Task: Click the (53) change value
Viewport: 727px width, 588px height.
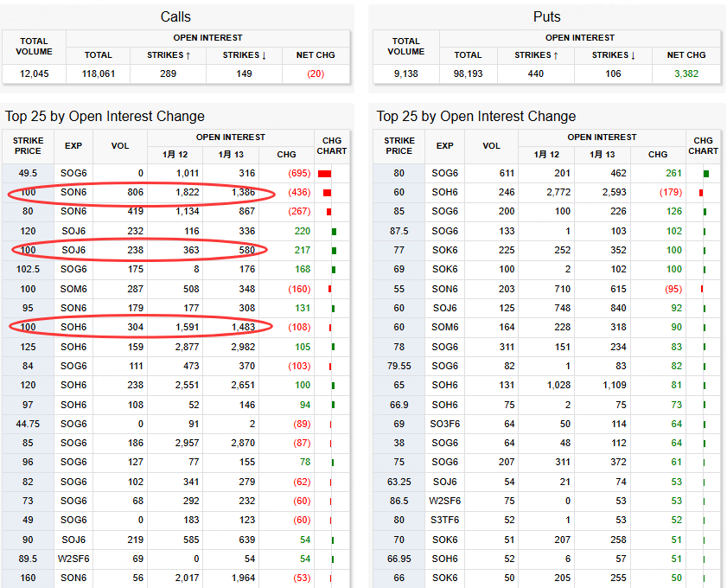Action: pos(302,578)
